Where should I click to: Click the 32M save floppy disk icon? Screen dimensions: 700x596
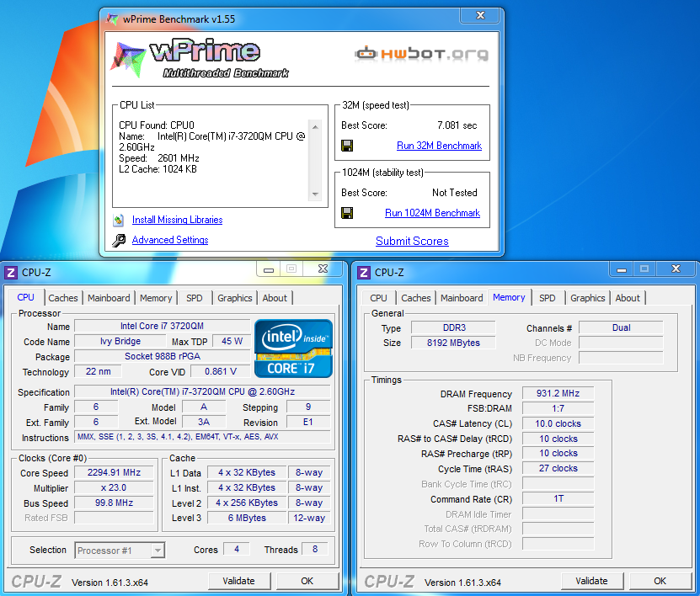pyautogui.click(x=347, y=146)
